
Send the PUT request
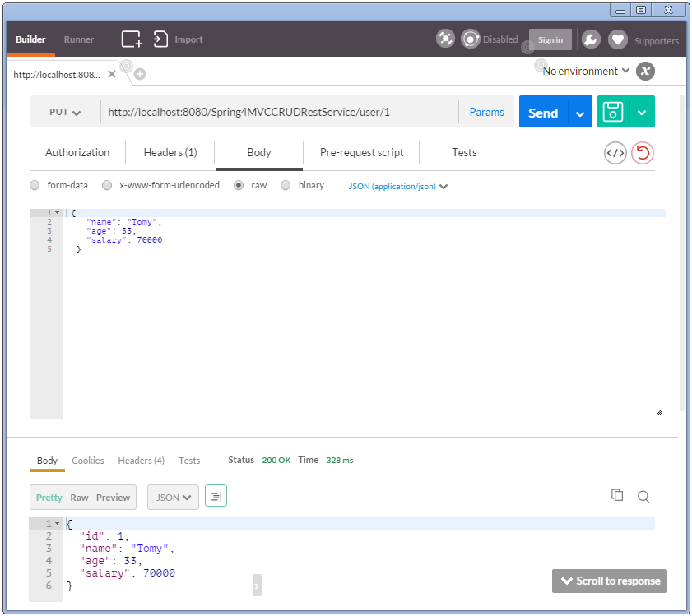pos(542,111)
